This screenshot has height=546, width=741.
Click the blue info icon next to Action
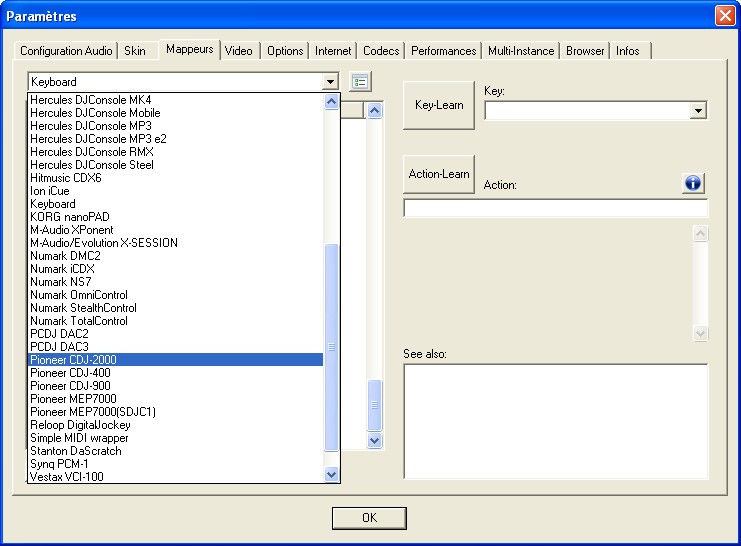(693, 183)
